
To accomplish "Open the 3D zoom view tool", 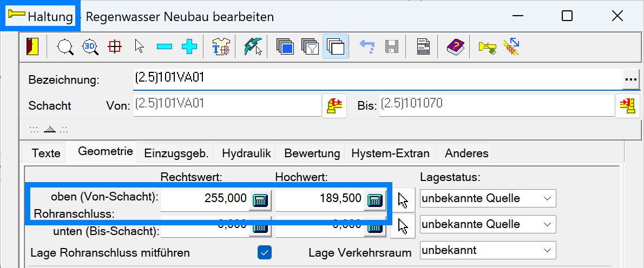I will (x=90, y=47).
